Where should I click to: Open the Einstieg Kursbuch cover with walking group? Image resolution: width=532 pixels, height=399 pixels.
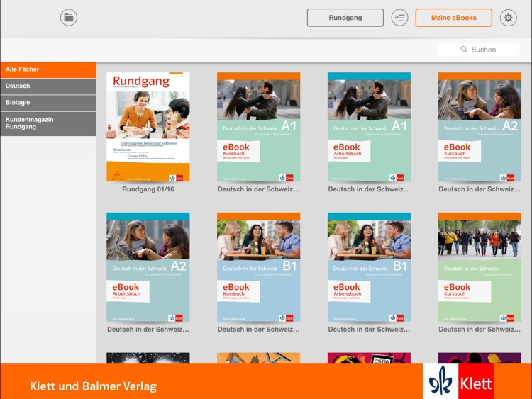coord(480,267)
